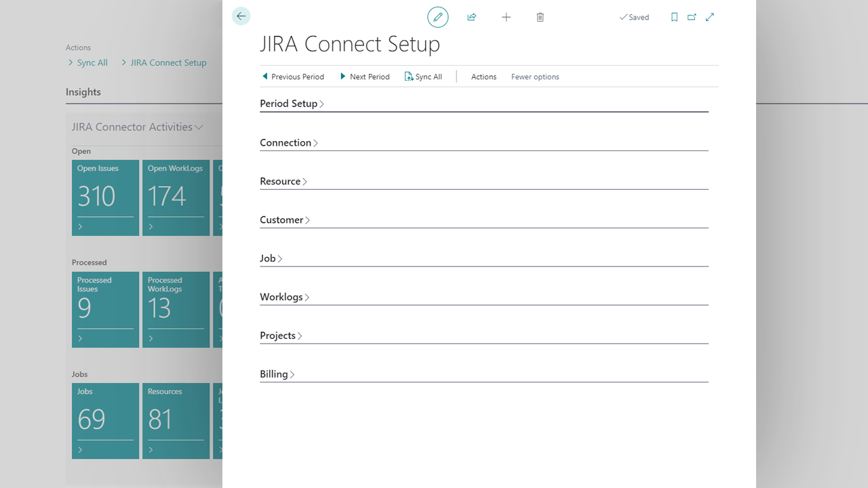Click the plus new record icon
The image size is (868, 488).
point(506,17)
